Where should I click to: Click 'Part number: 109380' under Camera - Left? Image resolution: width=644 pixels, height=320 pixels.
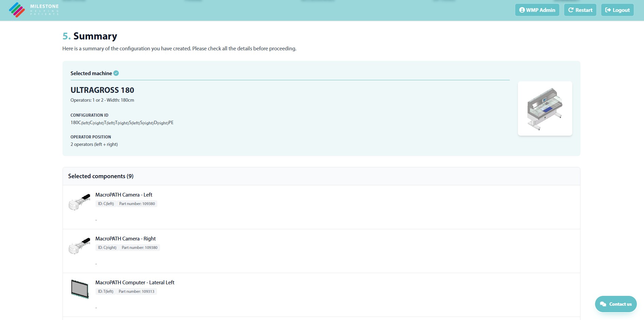point(137,204)
